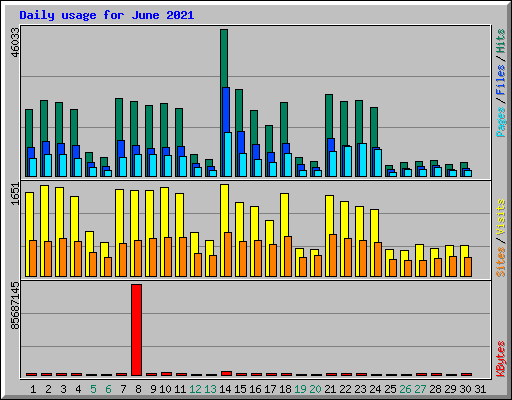Click the 'Hits' legend label
512x400 pixels.
(501, 41)
